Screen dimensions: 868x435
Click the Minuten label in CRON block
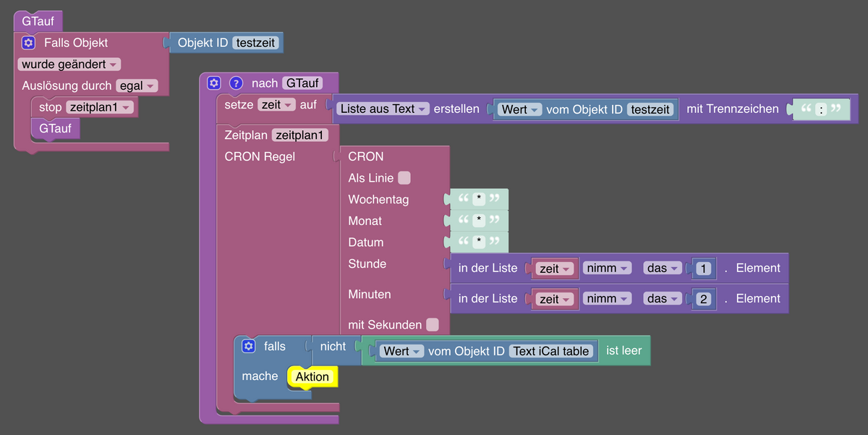pyautogui.click(x=370, y=294)
